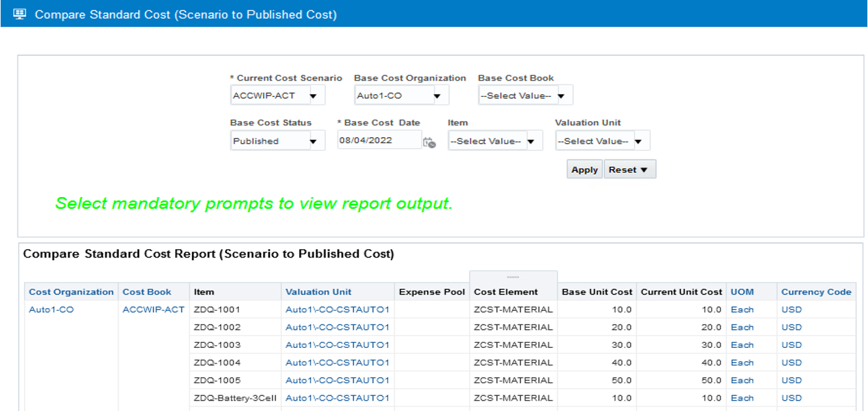This screenshot has width=868, height=411.
Task: Click the Compare Standard Cost Report section title
Action: pos(208,254)
